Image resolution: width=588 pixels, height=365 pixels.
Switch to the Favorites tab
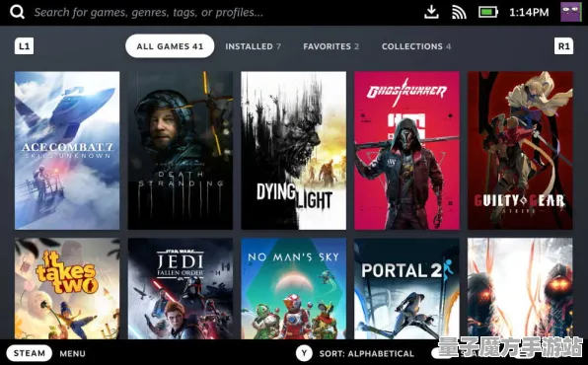click(331, 46)
